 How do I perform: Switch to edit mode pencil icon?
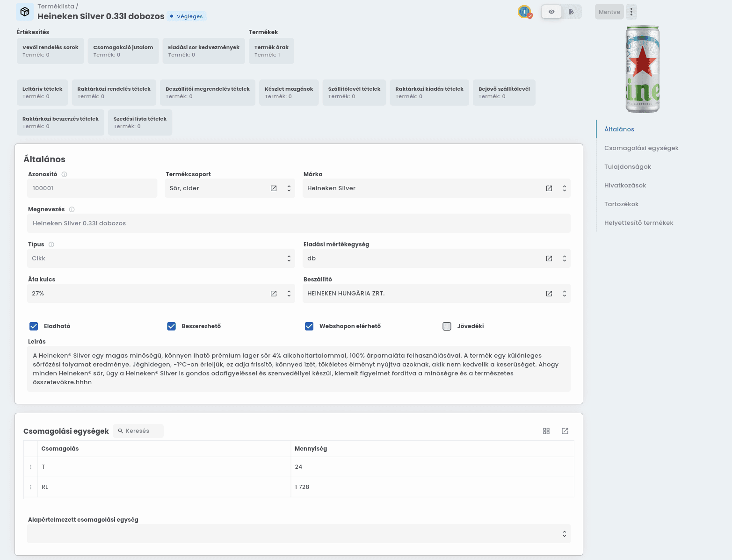[571, 12]
